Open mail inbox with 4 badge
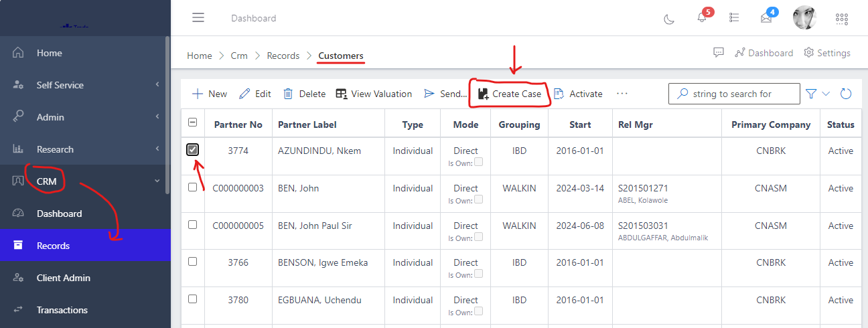The height and width of the screenshot is (328, 868). pos(768,17)
